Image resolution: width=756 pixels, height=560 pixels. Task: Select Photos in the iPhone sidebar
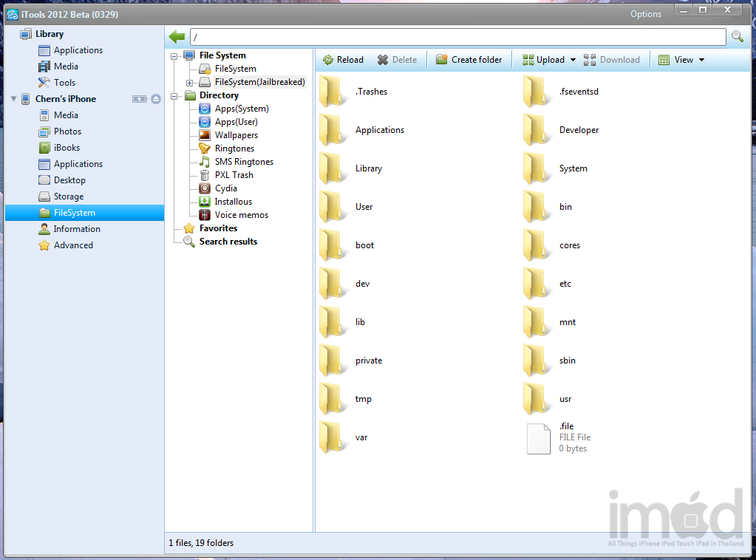point(67,132)
